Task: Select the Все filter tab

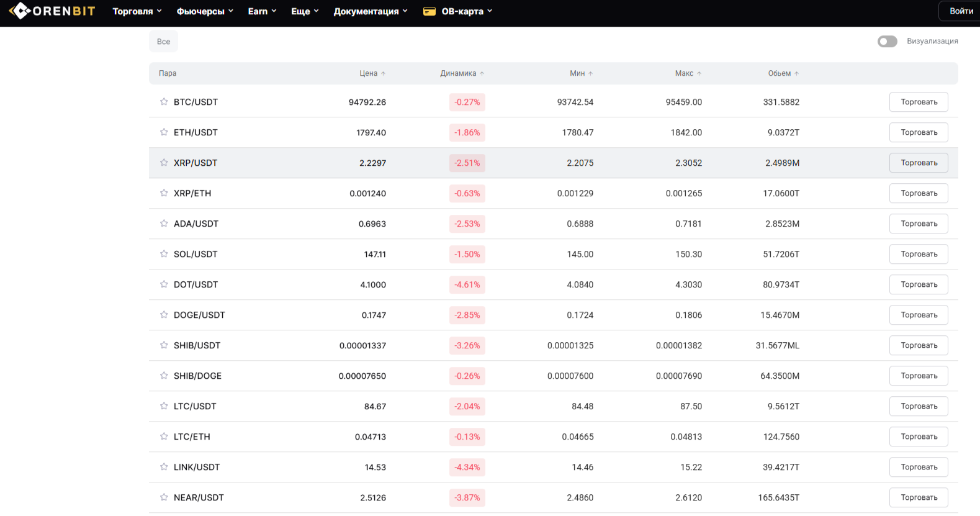Action: [x=163, y=42]
